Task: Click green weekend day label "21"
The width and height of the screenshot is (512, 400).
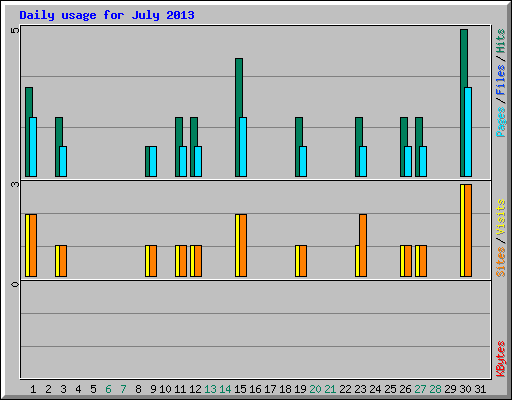Action: [330, 389]
